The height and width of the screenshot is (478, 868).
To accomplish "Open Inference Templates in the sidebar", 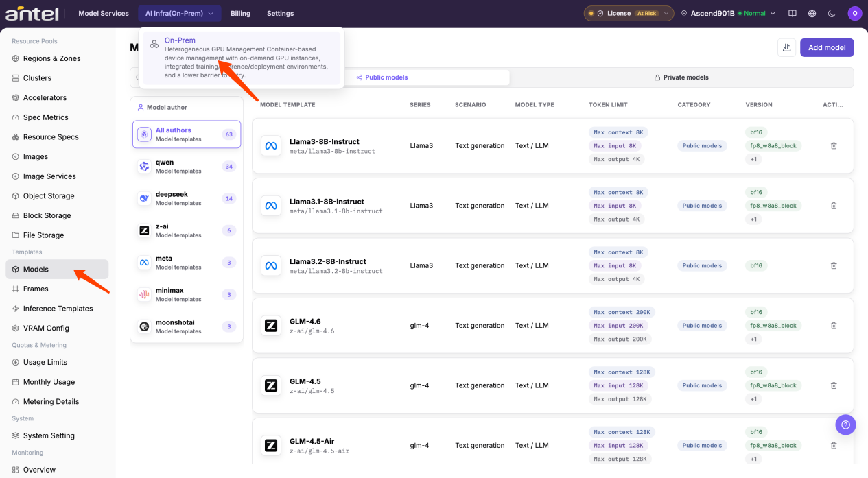I will 57,309.
